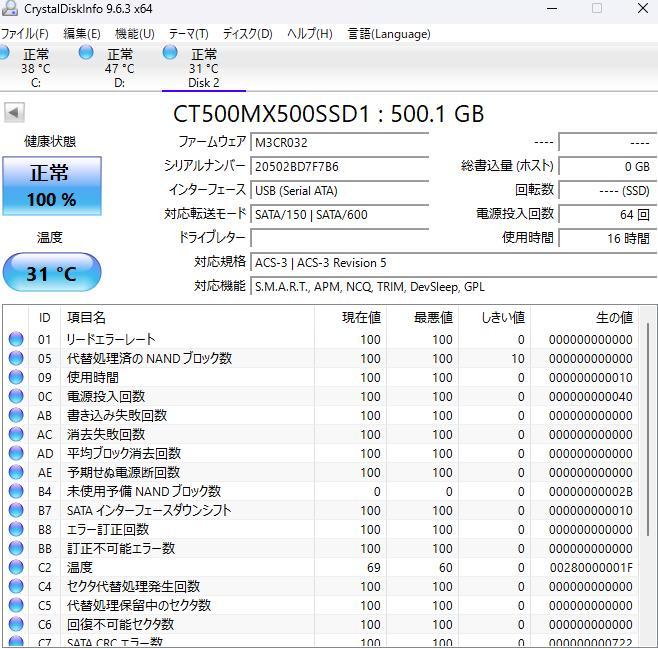Click status icon of row AE 予期せぬ電源断回数
The image size is (658, 649).
(x=16, y=472)
